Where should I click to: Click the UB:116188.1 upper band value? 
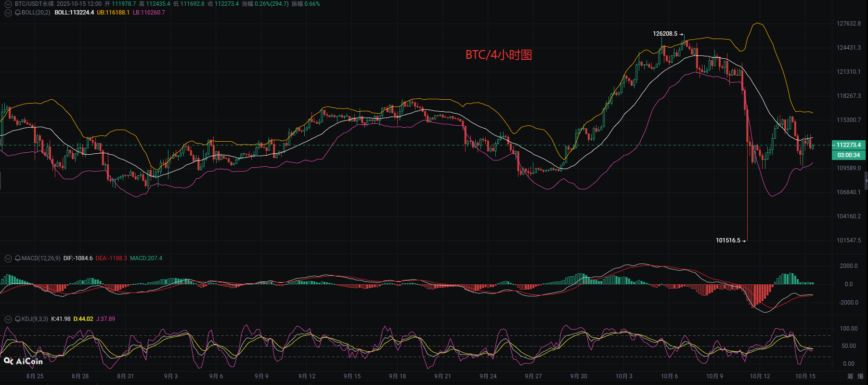pos(113,13)
